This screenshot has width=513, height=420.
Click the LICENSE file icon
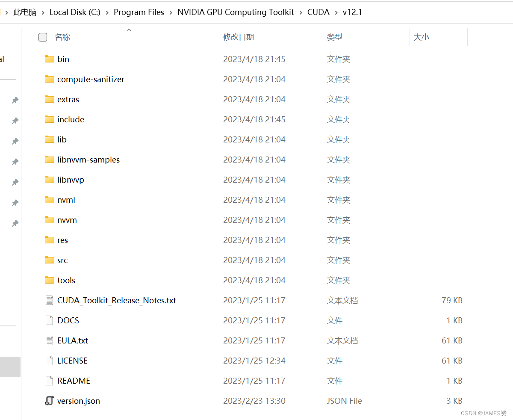click(x=50, y=361)
